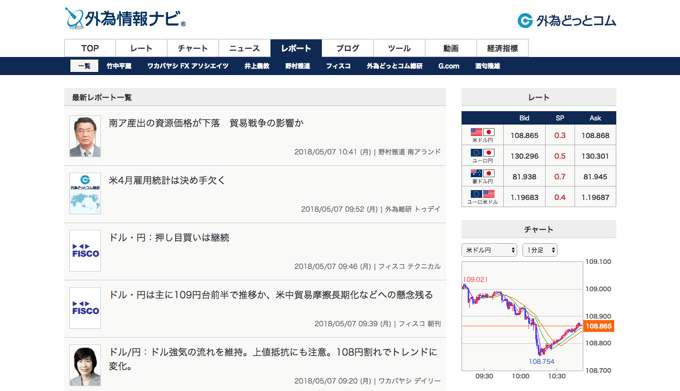Select G.com in the sub-navigation bar
The image size is (680, 391).
pos(448,66)
